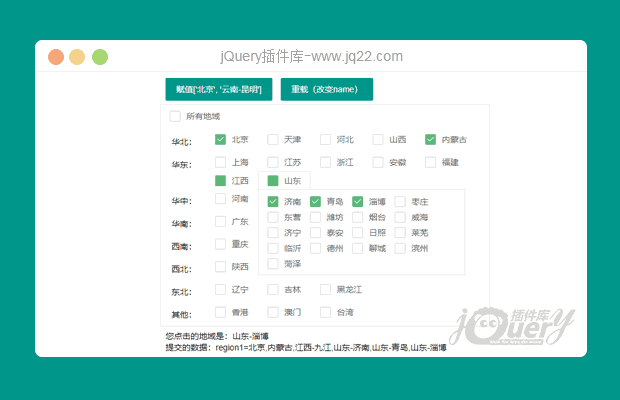Select the 黑龙江 checkbox
620x400 pixels.
pos(326,290)
